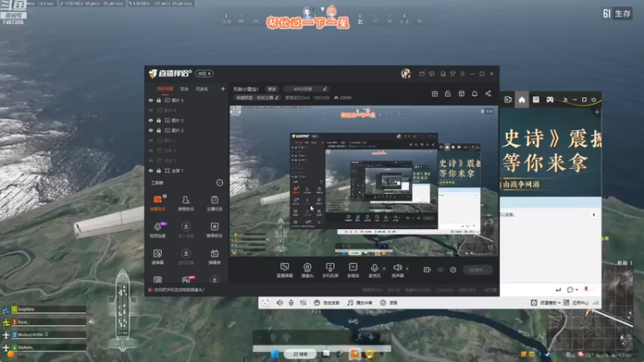Hide the 图片 2 source layer

151,130
